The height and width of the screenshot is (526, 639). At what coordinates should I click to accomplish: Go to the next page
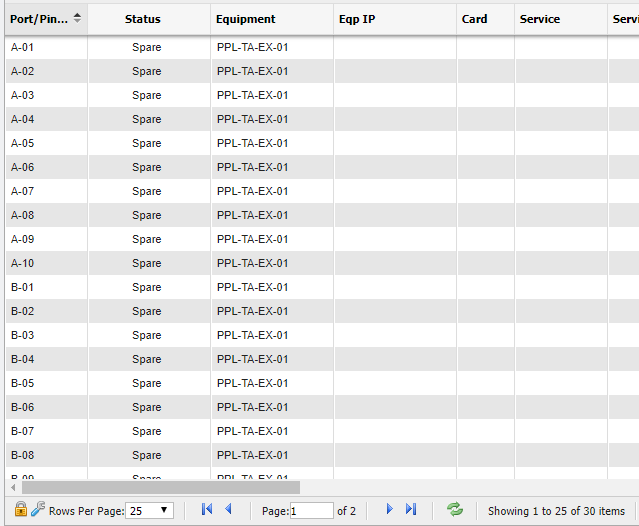tap(390, 509)
